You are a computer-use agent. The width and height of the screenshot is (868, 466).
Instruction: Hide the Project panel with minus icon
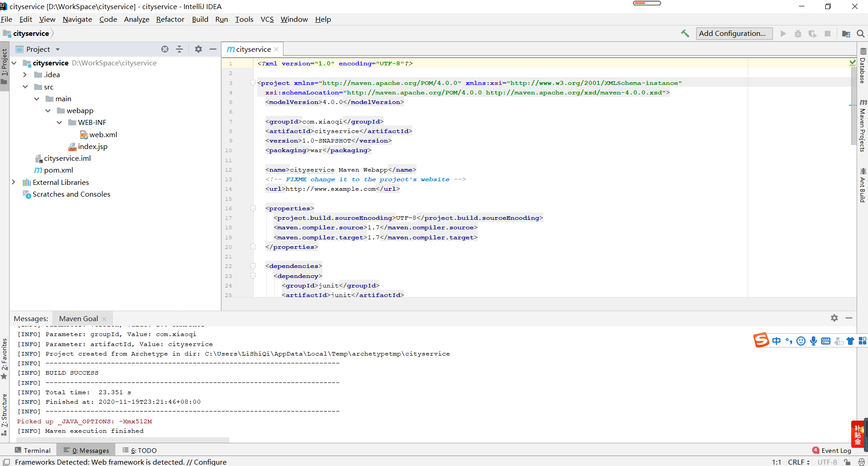[213, 49]
